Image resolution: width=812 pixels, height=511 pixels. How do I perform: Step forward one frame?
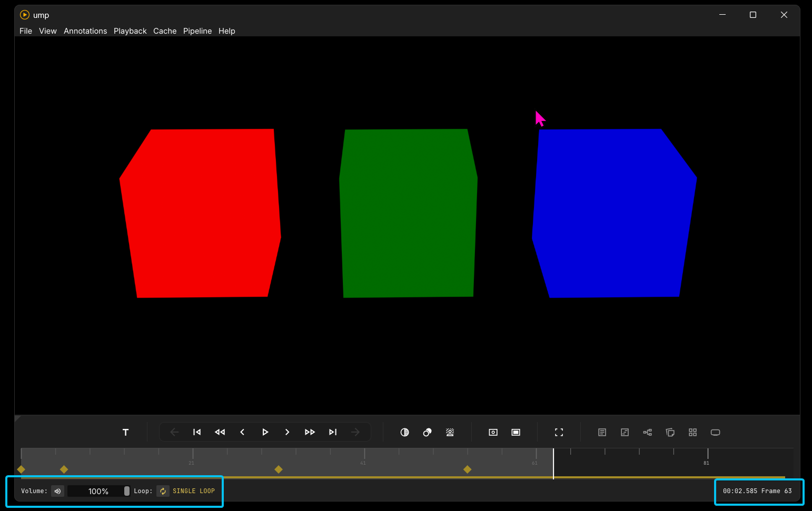click(x=287, y=432)
